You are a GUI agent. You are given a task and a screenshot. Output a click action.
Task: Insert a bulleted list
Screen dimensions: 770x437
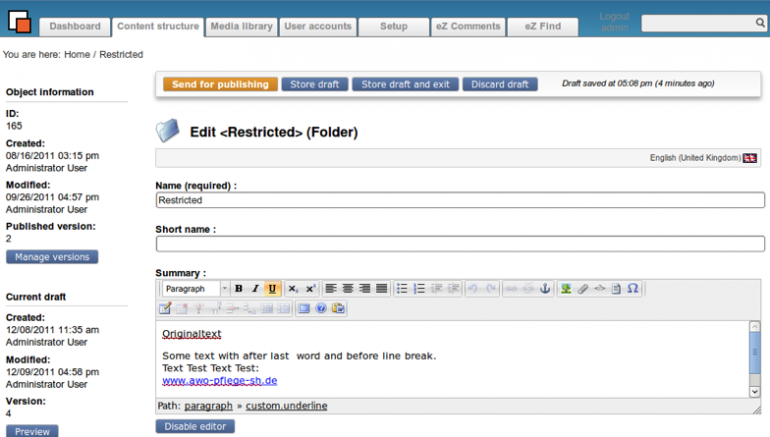(402, 289)
